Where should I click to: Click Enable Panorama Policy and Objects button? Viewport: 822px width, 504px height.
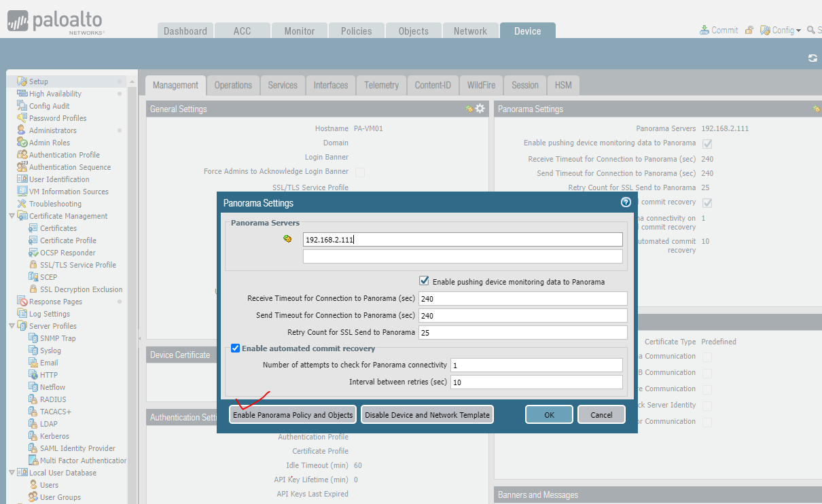click(x=293, y=415)
